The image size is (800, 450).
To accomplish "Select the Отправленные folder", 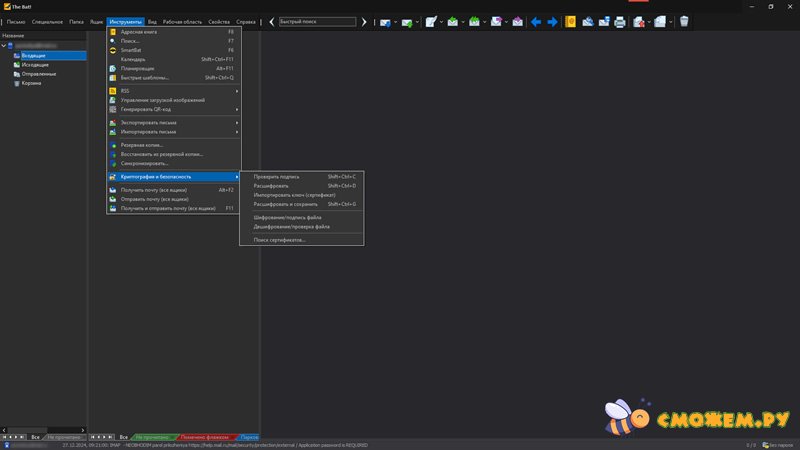I will pyautogui.click(x=39, y=74).
